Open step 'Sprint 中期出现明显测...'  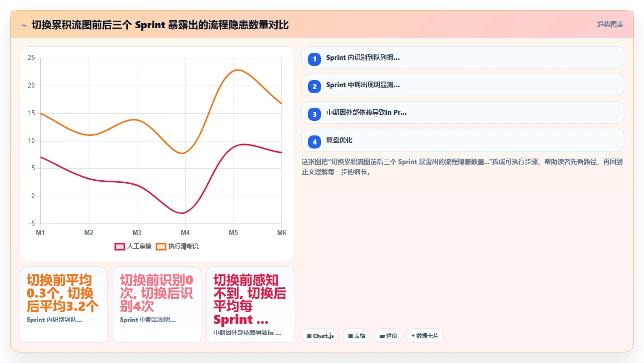pyautogui.click(x=463, y=85)
